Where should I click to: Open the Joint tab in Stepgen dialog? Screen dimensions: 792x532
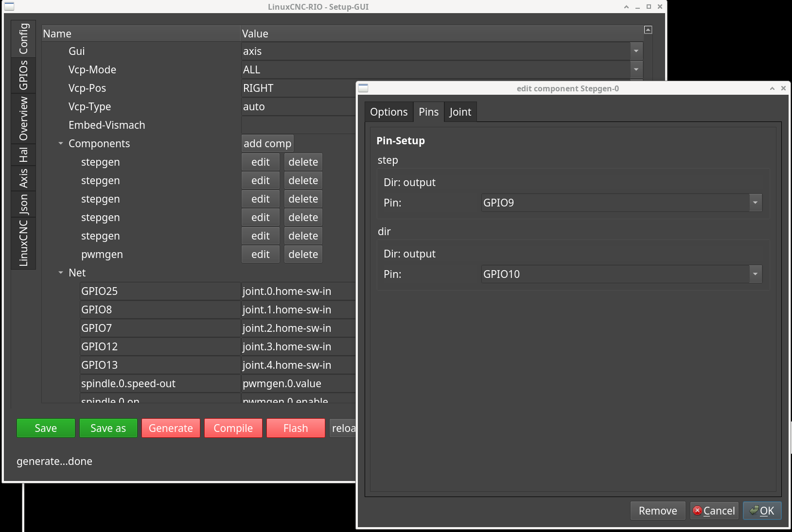(x=460, y=112)
